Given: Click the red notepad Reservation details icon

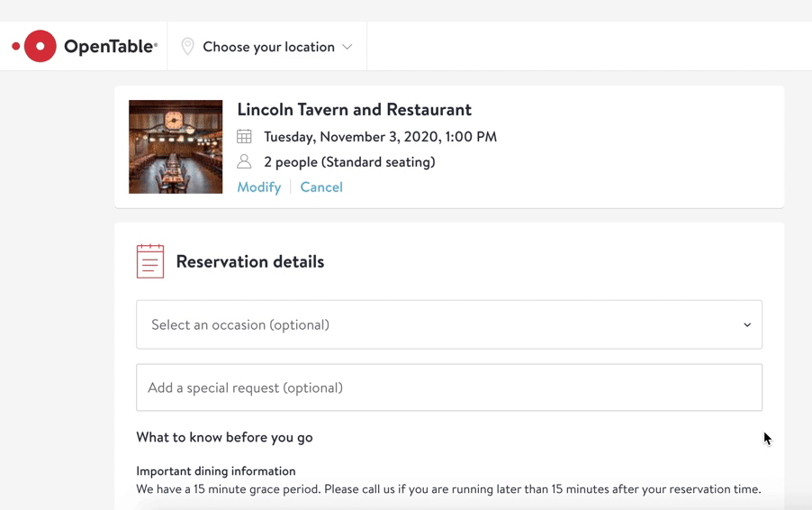Looking at the screenshot, I should (x=150, y=261).
